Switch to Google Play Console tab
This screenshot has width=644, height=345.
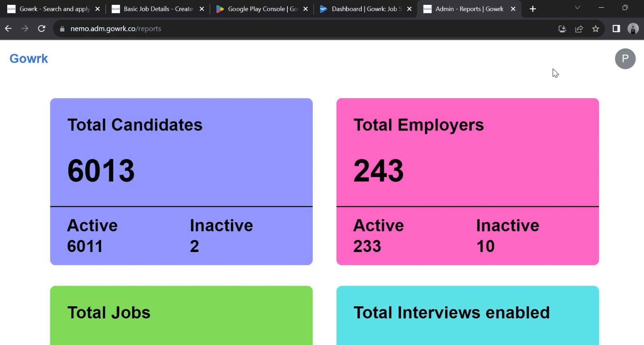pos(262,9)
